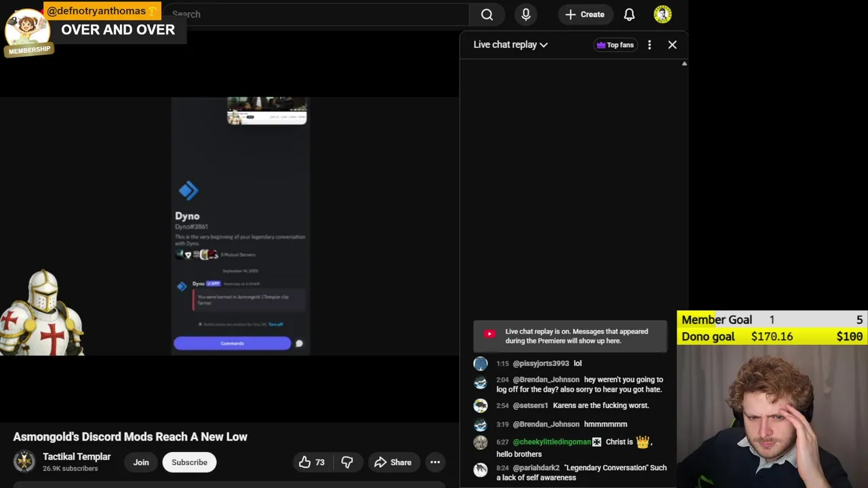Click the Member Goal overlay label
868x488 pixels.
(x=717, y=319)
